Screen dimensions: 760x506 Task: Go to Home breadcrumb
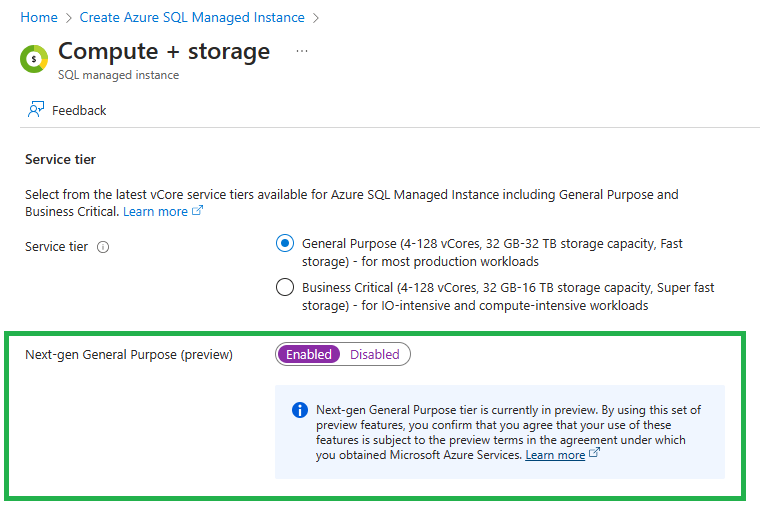[x=38, y=17]
